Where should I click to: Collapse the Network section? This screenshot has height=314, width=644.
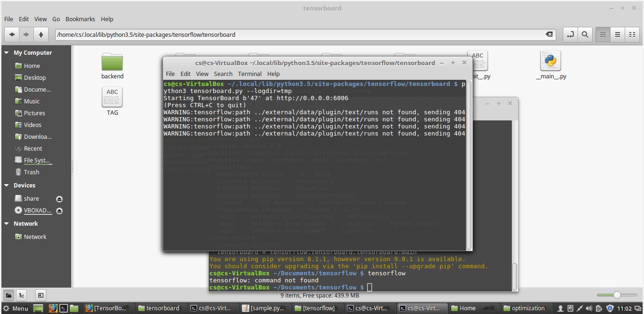6,223
